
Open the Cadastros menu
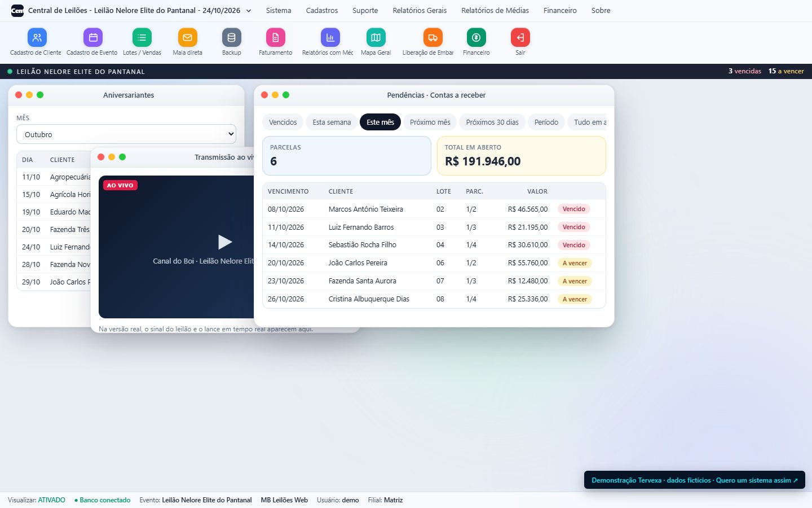coord(322,11)
